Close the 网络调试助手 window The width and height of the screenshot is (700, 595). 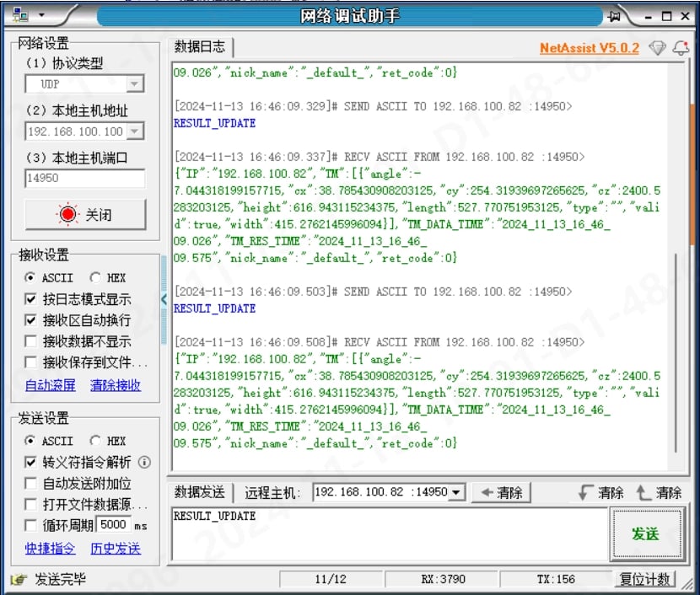[x=686, y=17]
